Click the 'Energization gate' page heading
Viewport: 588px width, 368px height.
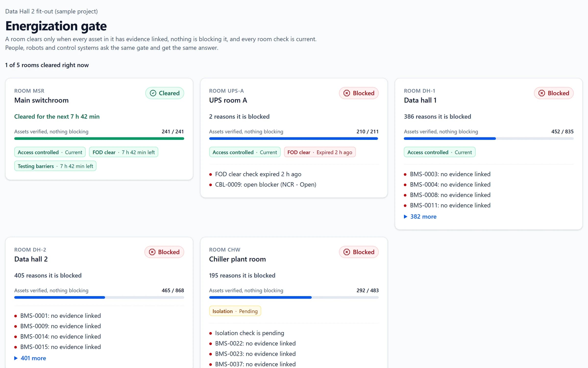[56, 26]
